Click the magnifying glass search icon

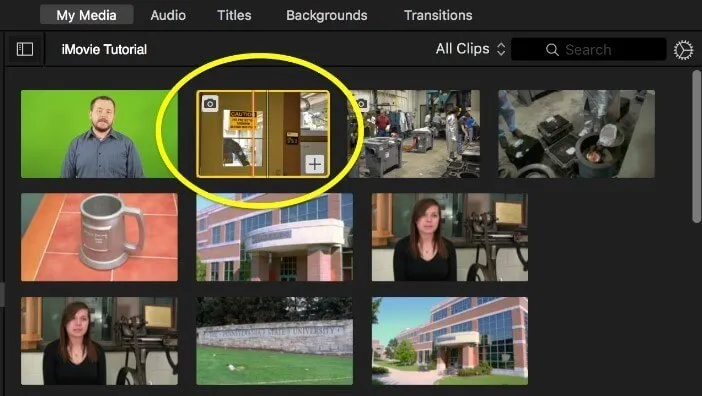552,50
